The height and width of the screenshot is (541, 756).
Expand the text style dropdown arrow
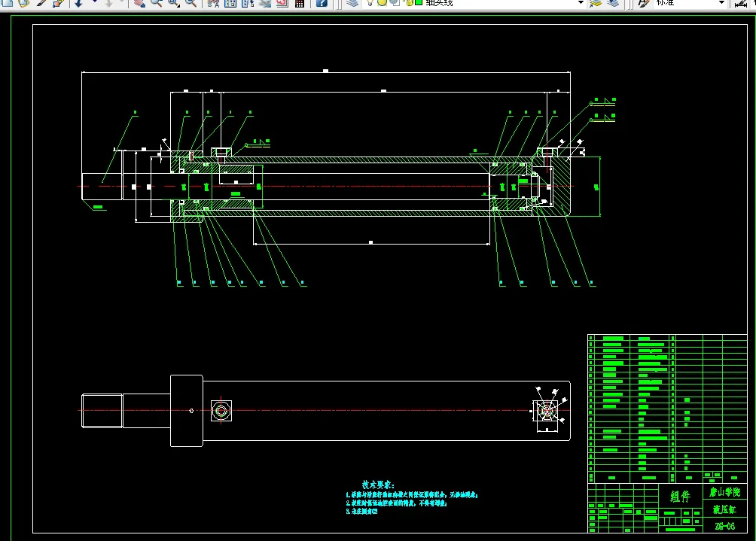tap(721, 2)
